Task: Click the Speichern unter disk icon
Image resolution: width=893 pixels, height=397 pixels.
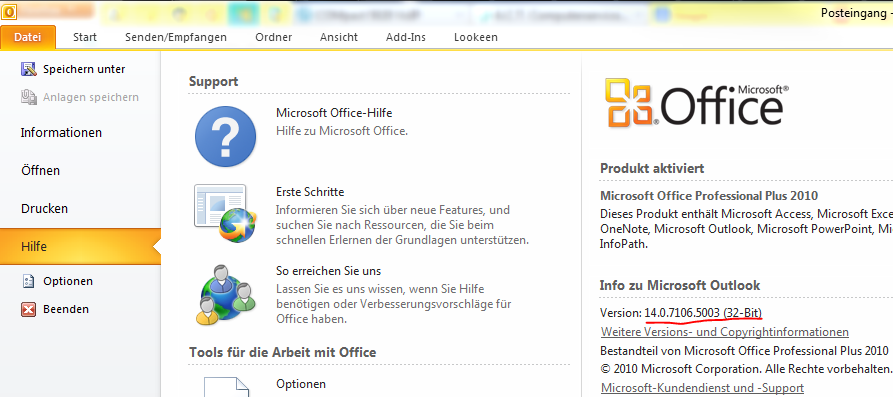Action: [x=28, y=69]
